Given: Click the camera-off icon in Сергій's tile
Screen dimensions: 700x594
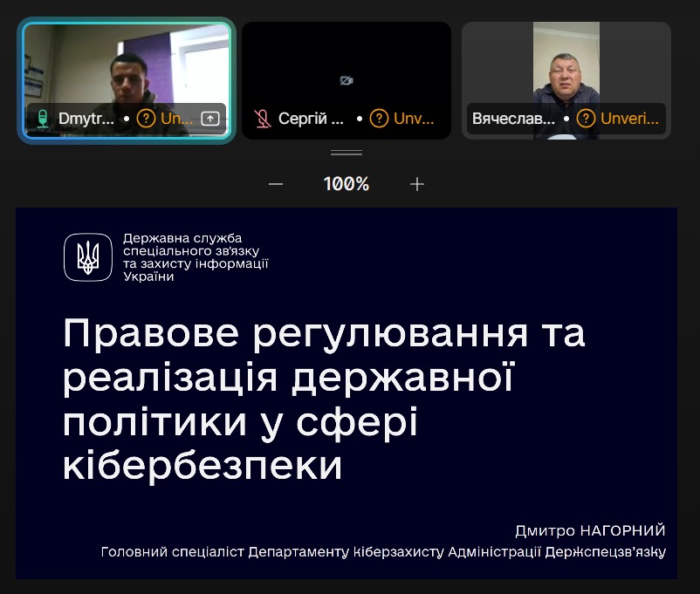Looking at the screenshot, I should (x=347, y=81).
